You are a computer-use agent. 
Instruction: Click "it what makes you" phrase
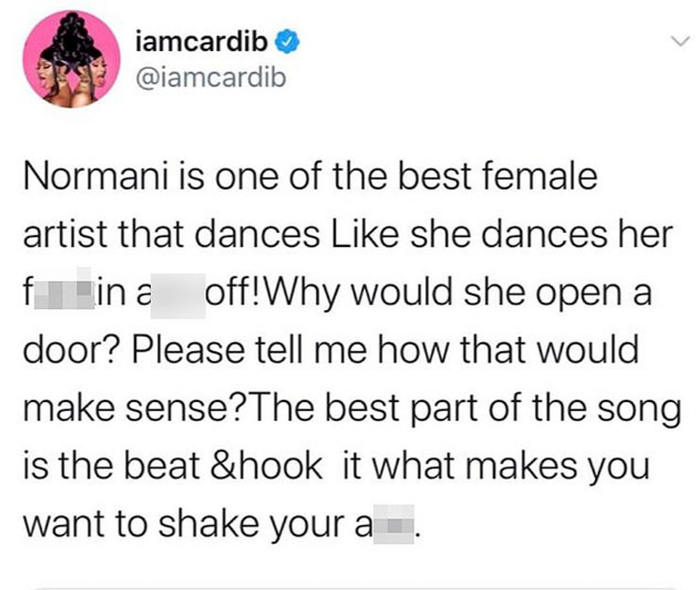[x=496, y=466]
